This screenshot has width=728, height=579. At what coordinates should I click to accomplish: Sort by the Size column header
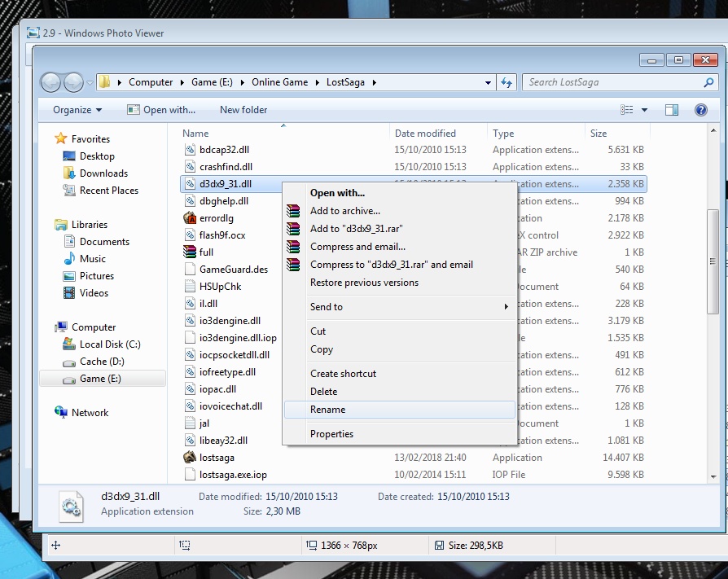[617, 134]
